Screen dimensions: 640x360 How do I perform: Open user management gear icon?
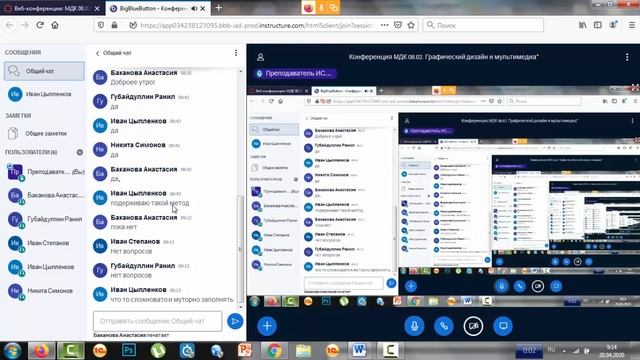tap(80, 152)
